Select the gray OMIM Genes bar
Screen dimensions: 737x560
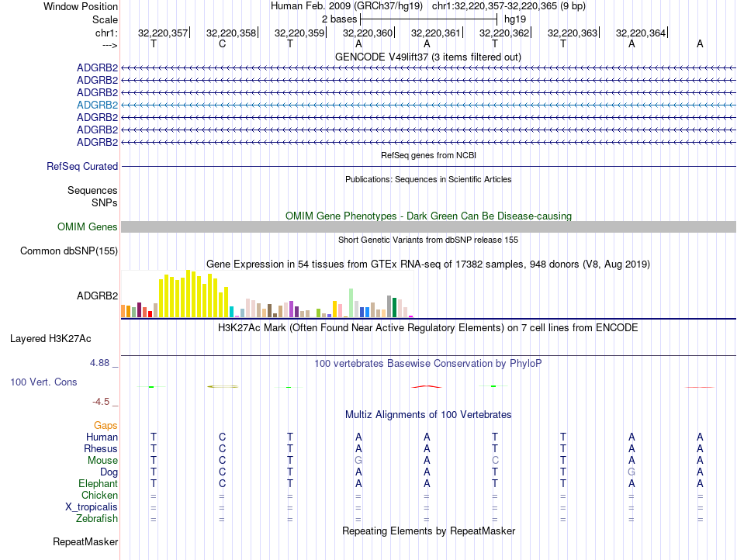pyautogui.click(x=429, y=227)
